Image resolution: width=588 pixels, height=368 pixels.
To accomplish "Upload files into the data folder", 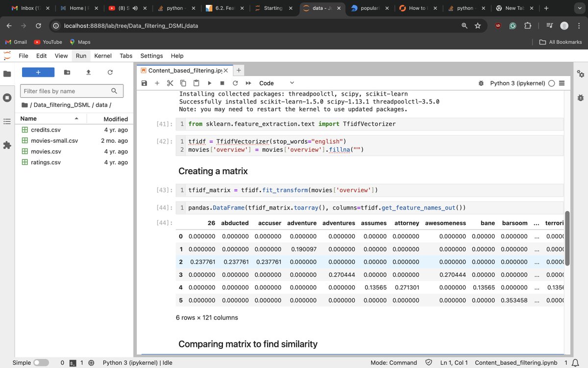I will (88, 72).
